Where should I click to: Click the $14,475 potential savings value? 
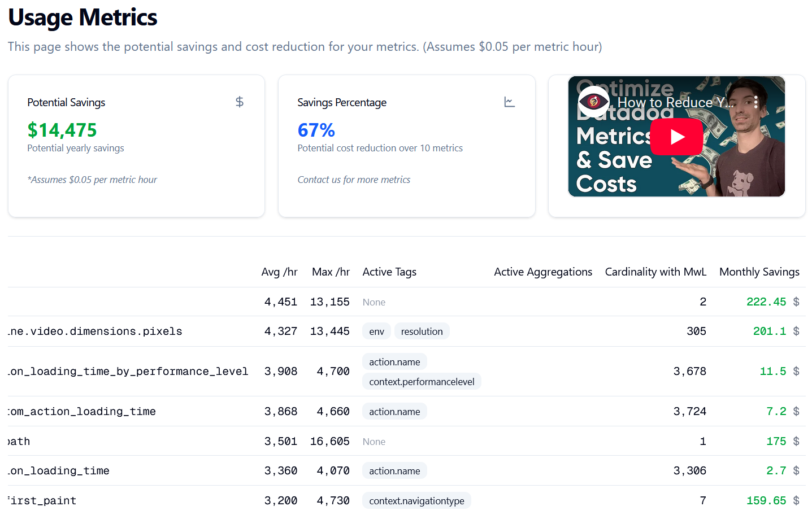[62, 130]
